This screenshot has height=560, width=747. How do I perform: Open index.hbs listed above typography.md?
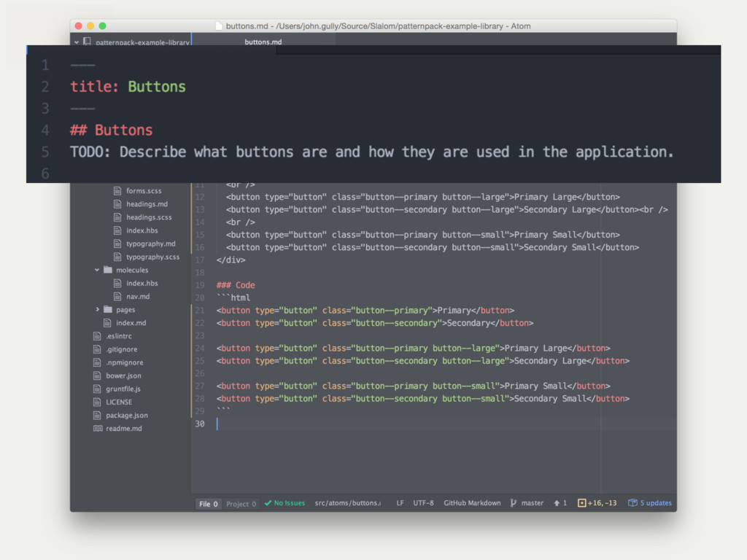(142, 230)
